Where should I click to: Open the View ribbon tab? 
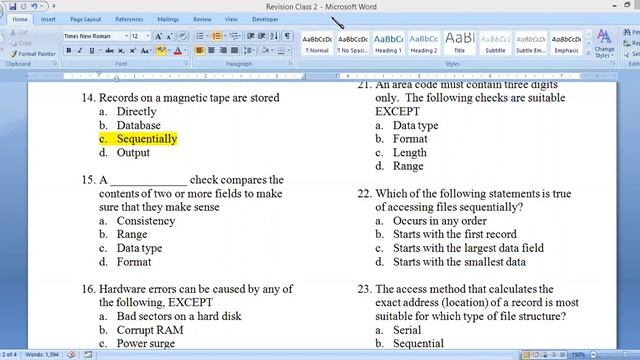231,19
